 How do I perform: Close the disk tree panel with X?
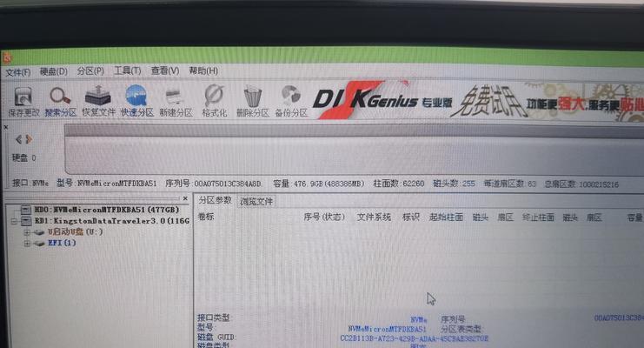click(x=185, y=198)
